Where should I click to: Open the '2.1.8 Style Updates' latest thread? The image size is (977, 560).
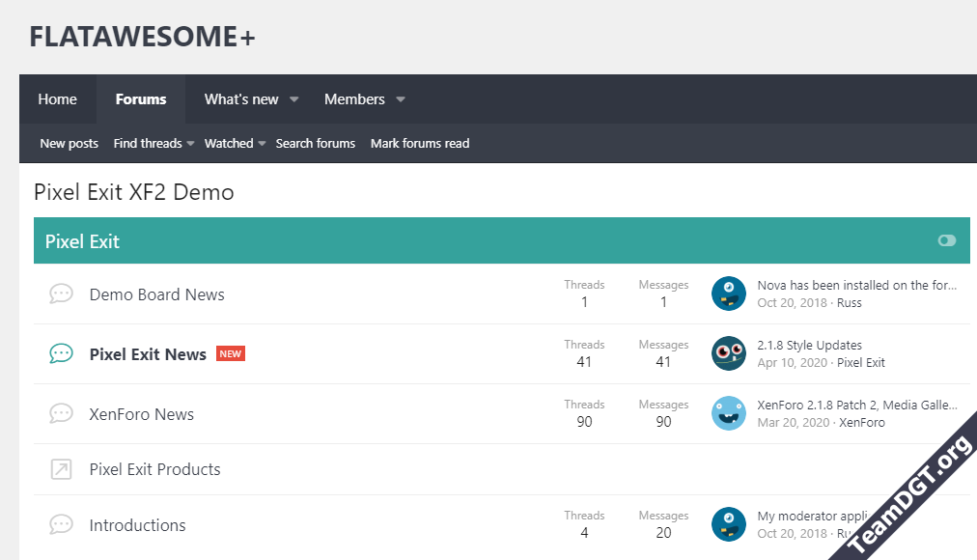click(809, 345)
